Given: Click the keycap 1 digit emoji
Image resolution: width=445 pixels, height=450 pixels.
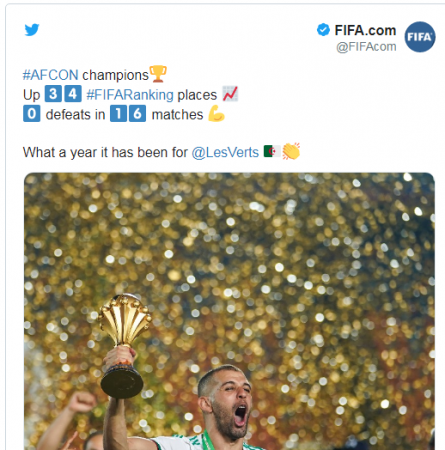Looking at the screenshot, I should coord(118,114).
